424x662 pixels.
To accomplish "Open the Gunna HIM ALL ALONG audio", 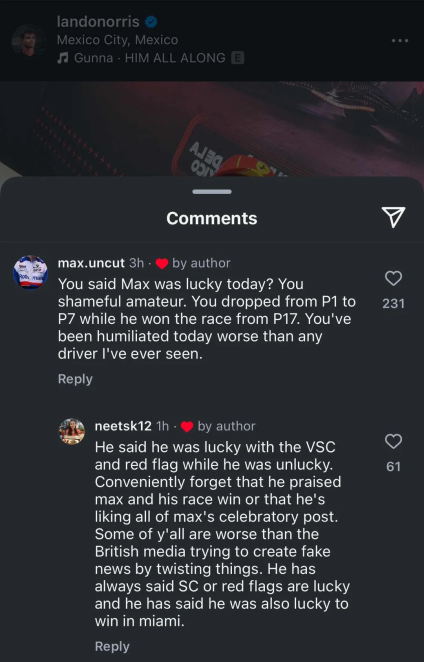I will [x=150, y=58].
